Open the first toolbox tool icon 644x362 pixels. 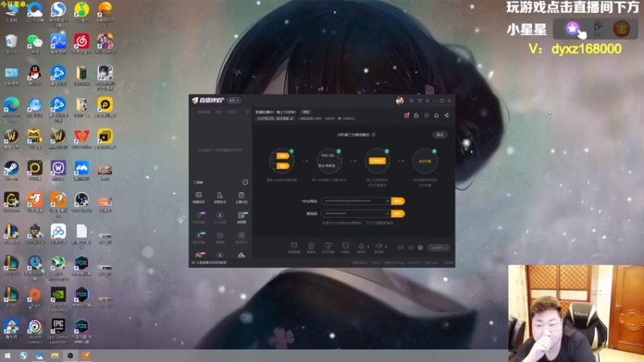(x=198, y=195)
